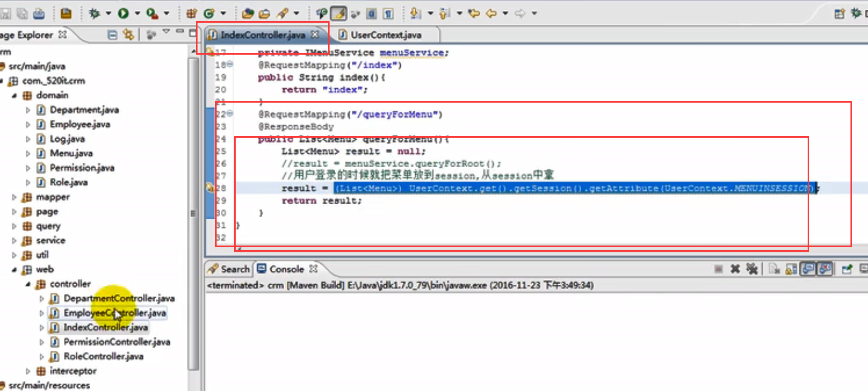
Task: Click the Back navigation arrow
Action: [x=491, y=13]
